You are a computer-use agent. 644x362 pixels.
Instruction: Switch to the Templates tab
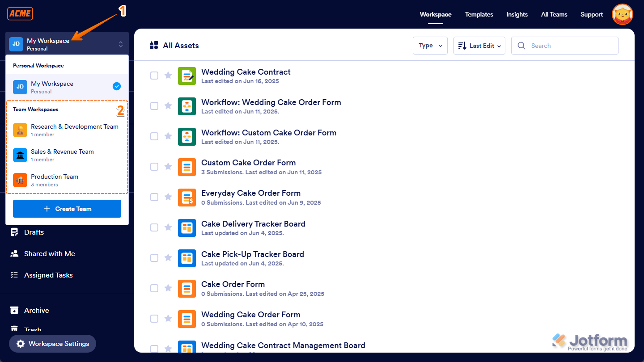tap(479, 14)
